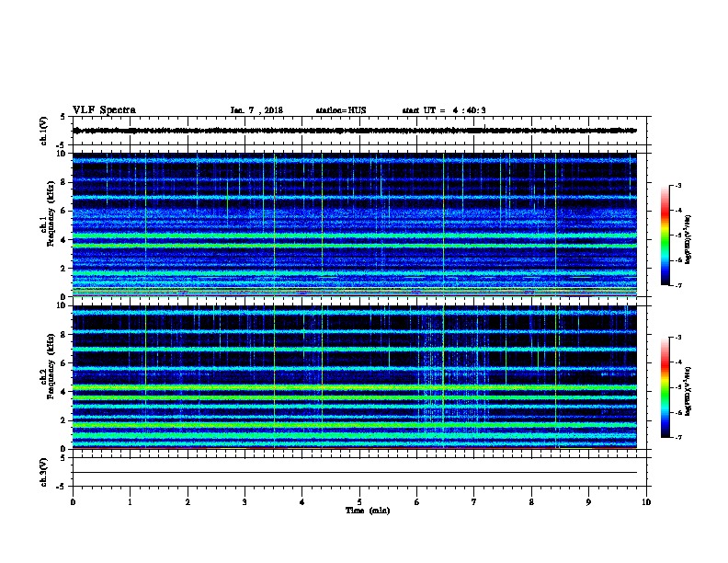Click the 'station=HUS' header label

coord(341,110)
